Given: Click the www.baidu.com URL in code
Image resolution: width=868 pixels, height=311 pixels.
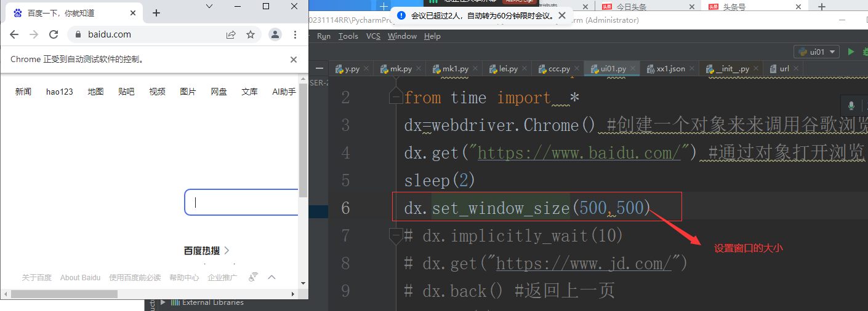Looking at the screenshot, I should 579,153.
